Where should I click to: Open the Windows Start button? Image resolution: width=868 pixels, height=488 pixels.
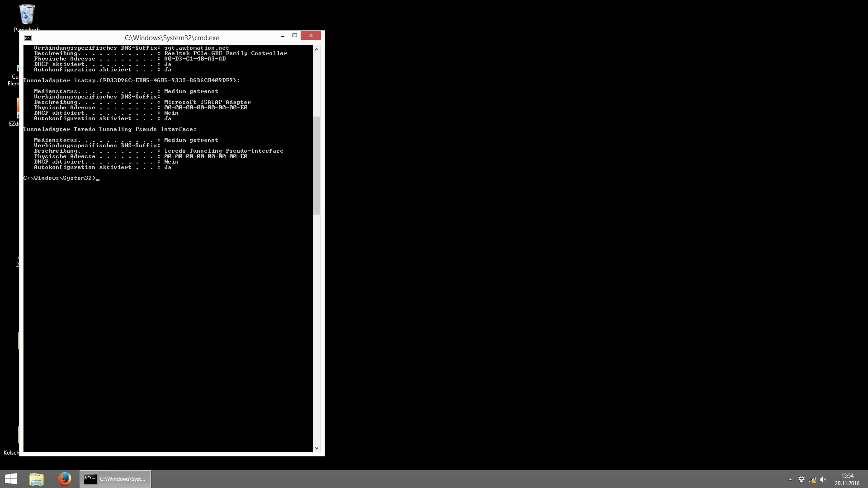click(x=10, y=479)
